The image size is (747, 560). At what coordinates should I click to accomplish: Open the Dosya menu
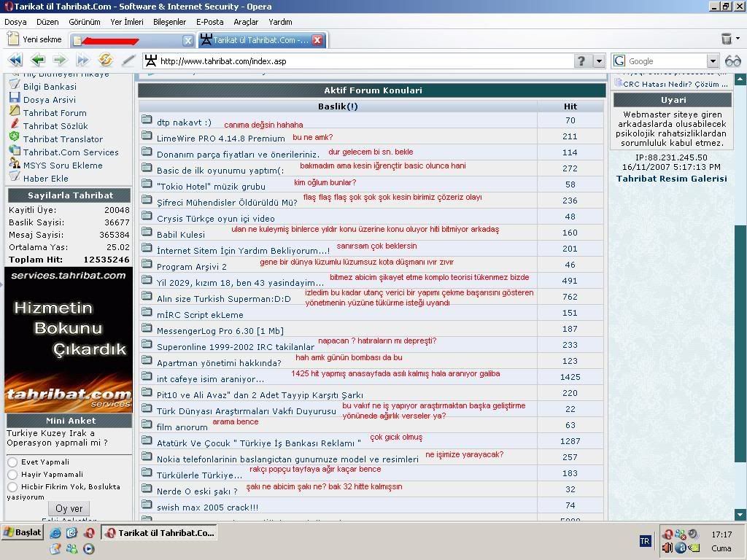[x=16, y=22]
